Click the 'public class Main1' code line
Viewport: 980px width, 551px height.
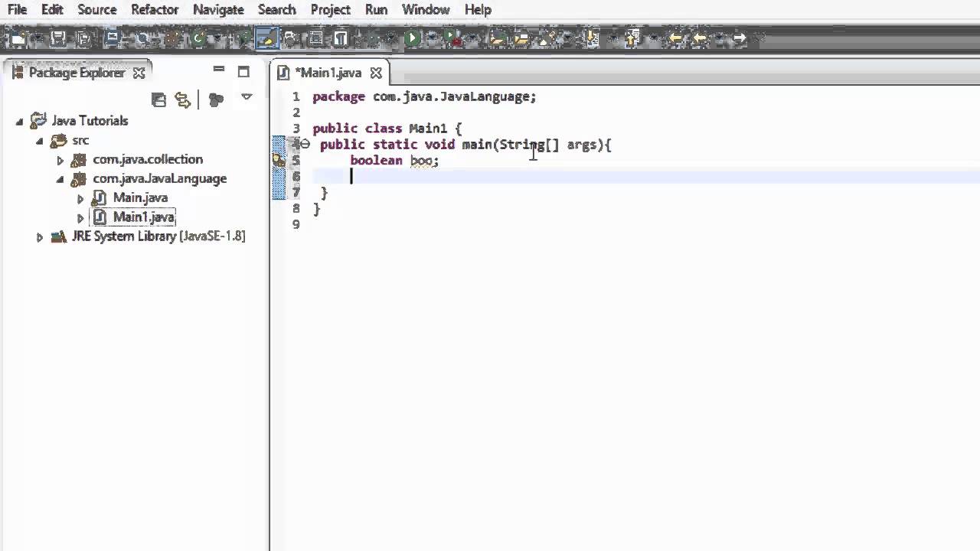click(387, 129)
